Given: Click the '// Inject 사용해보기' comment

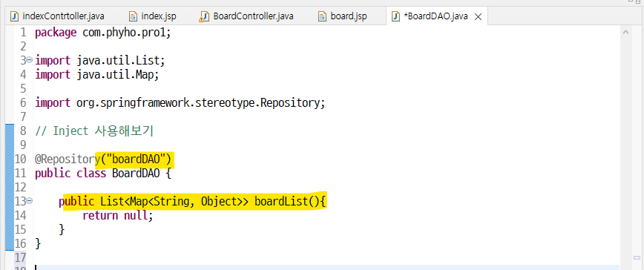Looking at the screenshot, I should click(x=94, y=131).
